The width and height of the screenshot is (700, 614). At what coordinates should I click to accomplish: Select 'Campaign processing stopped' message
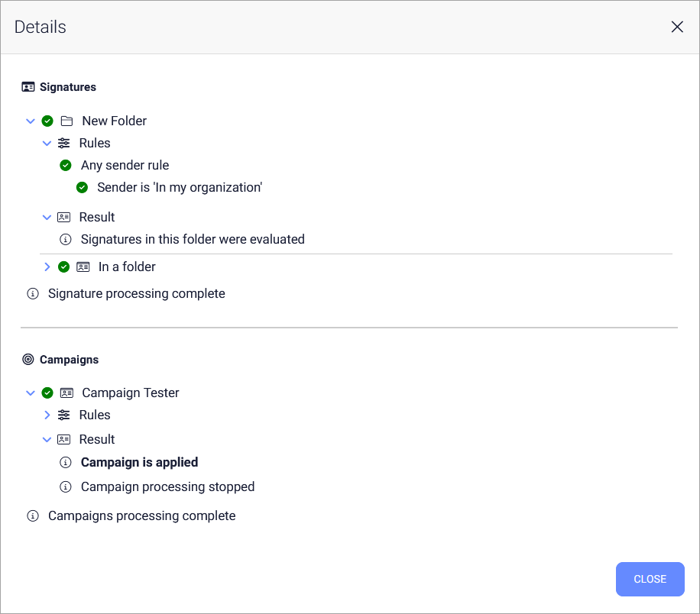pyautogui.click(x=167, y=486)
